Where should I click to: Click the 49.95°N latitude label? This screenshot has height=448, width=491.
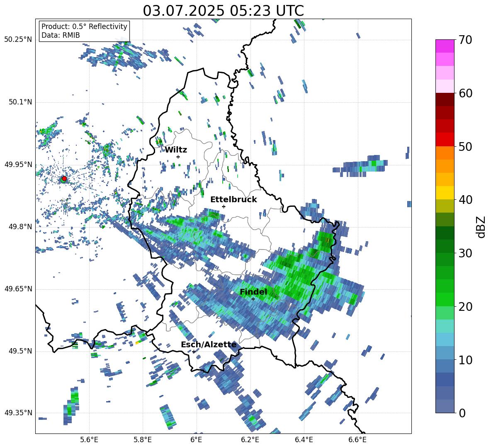point(18,165)
